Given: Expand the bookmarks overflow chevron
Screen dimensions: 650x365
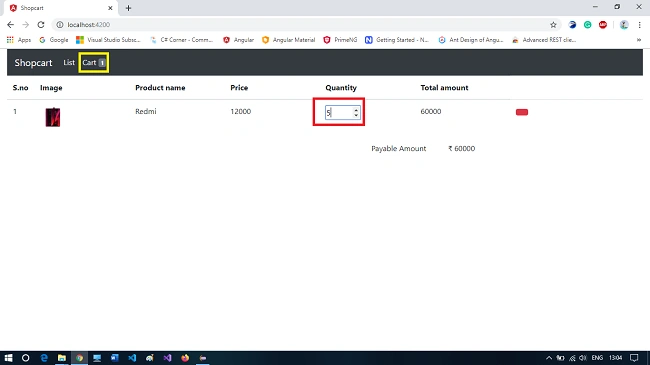Looking at the screenshot, I should point(639,40).
